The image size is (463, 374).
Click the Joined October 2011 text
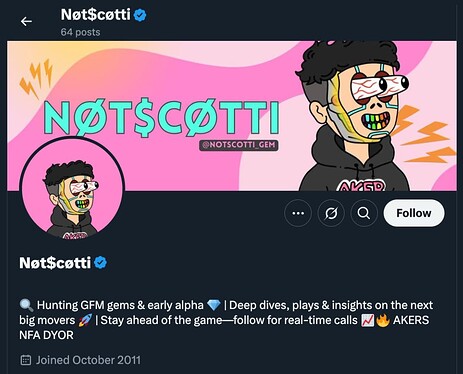tap(88, 360)
